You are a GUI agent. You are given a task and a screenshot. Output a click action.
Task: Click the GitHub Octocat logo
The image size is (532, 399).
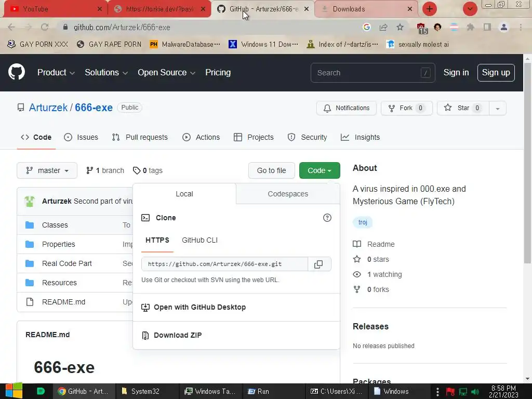pos(17,72)
